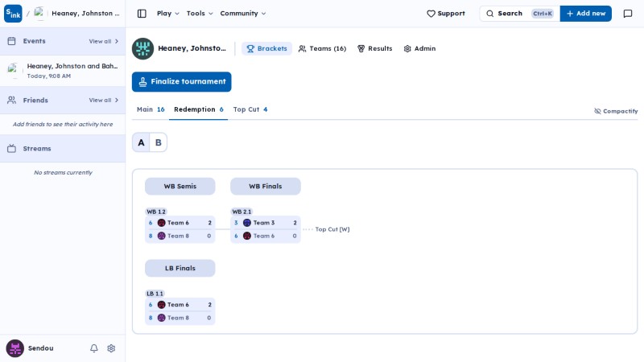Screen dimensions: 644x362
Task: Switch to Main bracket tab
Action: coord(151,109)
